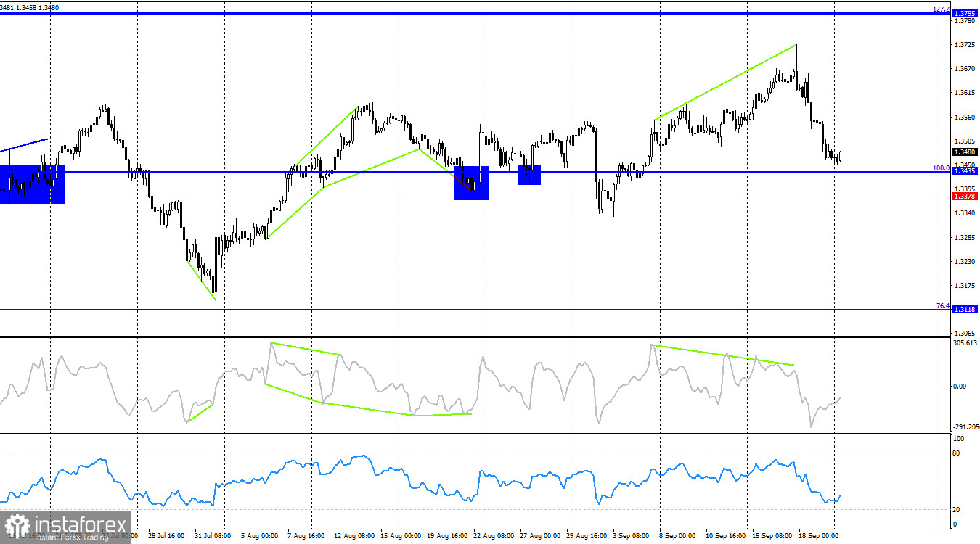Click the 80 level on RSI scale

[957, 453]
